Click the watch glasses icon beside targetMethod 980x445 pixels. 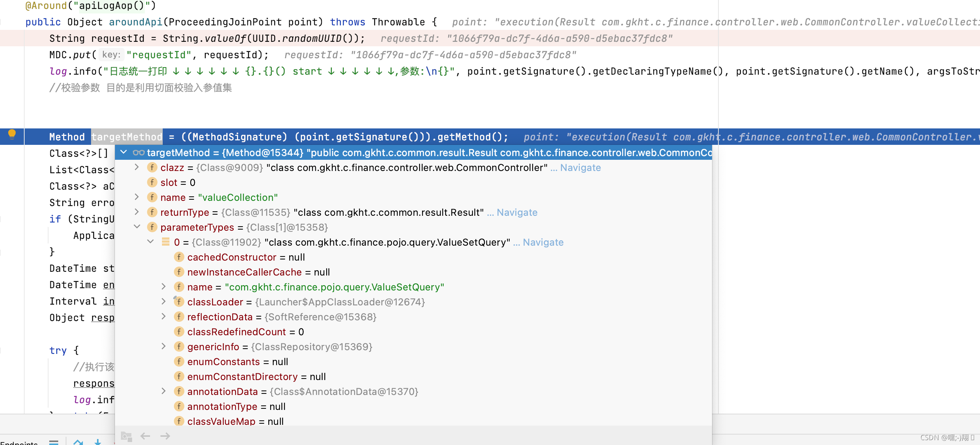tap(138, 153)
